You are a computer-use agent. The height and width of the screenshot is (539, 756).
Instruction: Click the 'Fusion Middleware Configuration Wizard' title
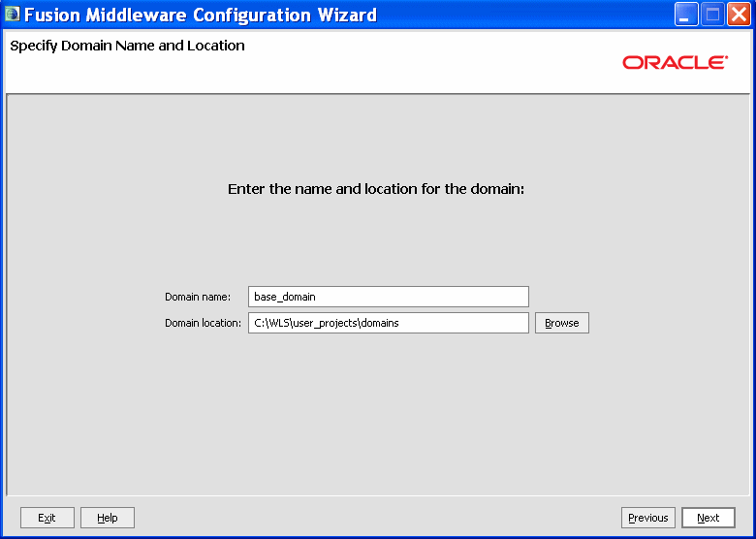coord(200,15)
